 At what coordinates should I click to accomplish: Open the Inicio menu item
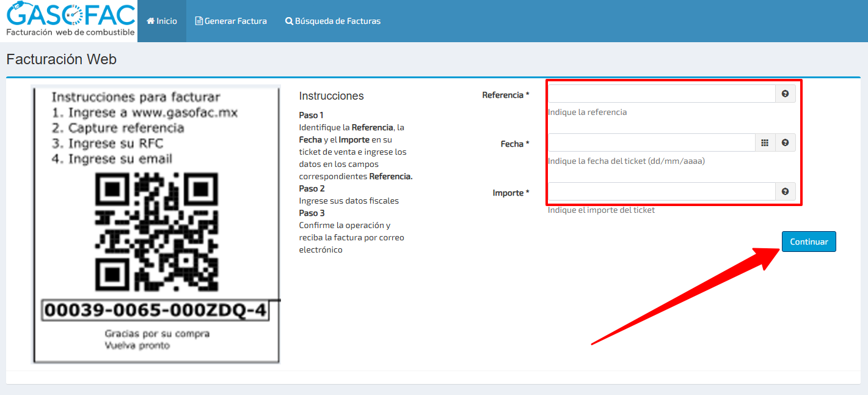(162, 21)
